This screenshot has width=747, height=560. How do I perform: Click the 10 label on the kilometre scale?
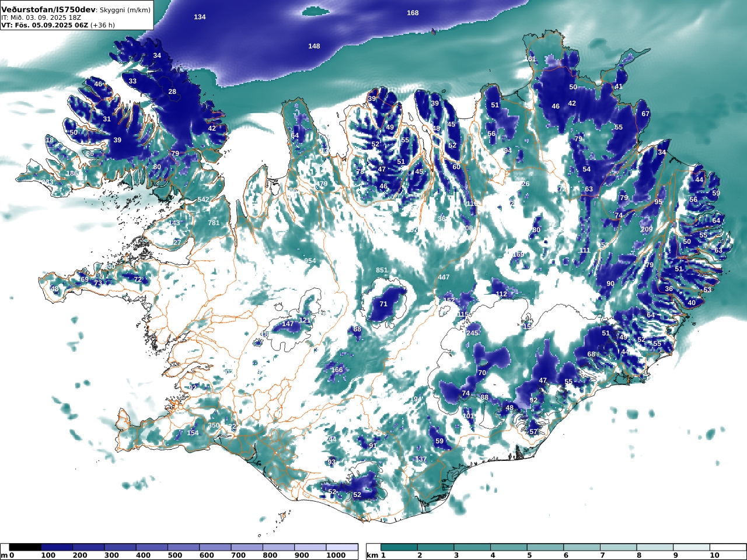click(714, 556)
